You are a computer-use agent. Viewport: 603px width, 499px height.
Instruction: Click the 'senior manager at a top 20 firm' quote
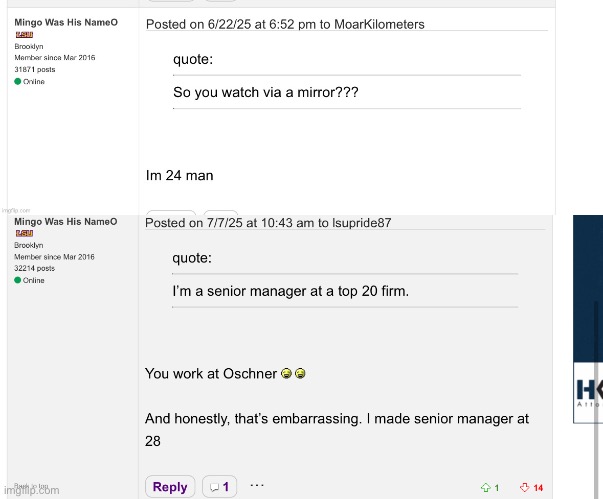(291, 291)
